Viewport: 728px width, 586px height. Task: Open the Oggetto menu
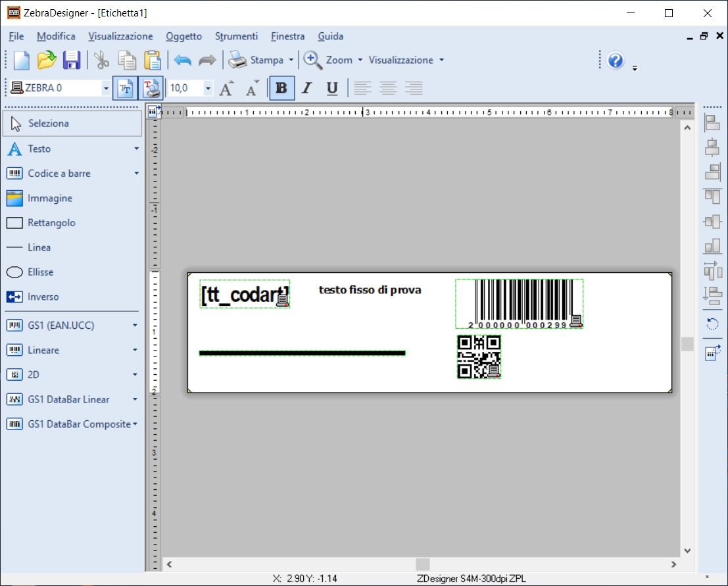tap(183, 36)
